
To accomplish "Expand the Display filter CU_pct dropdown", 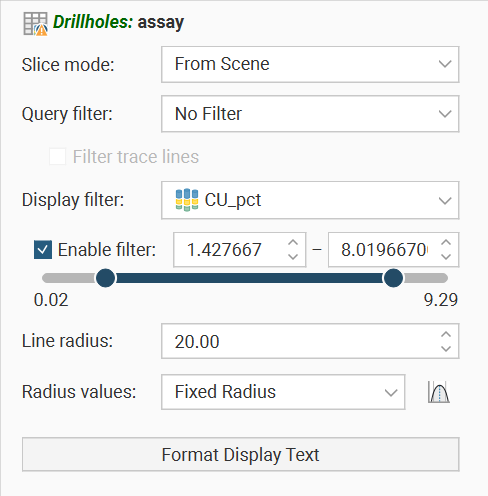I will pos(310,200).
